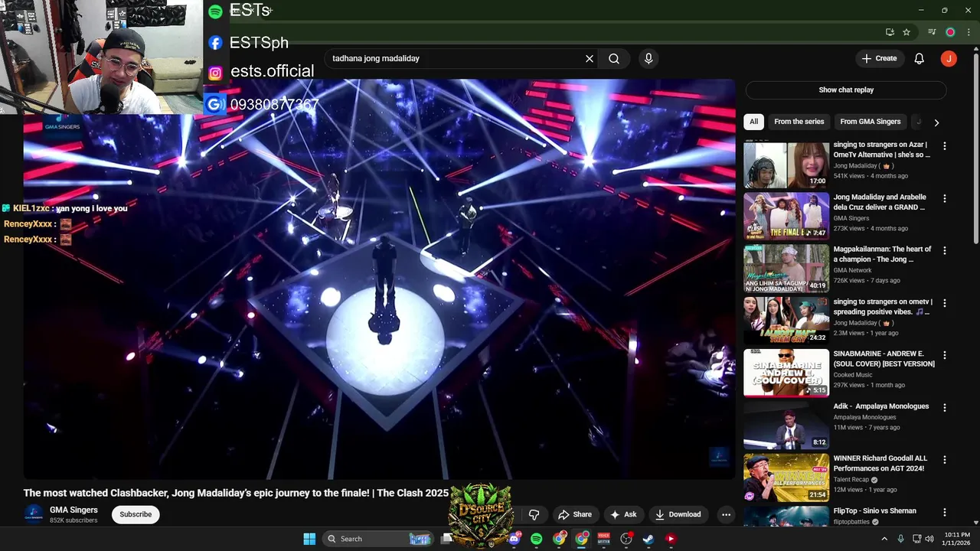Open more actions menu beside Download

click(x=726, y=514)
